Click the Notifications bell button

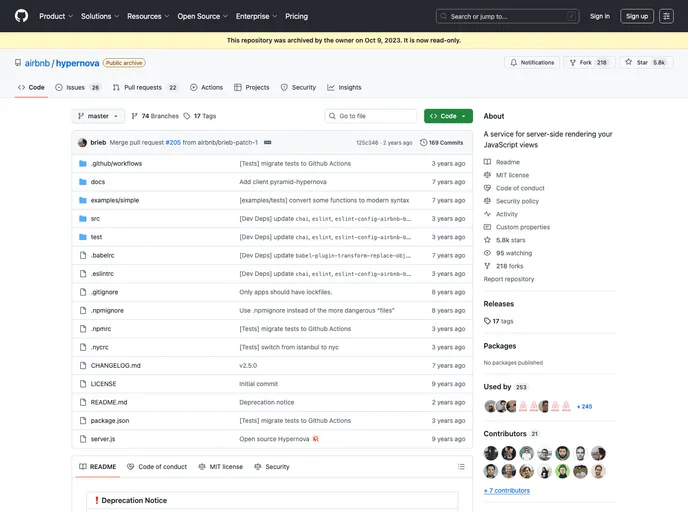(532, 63)
